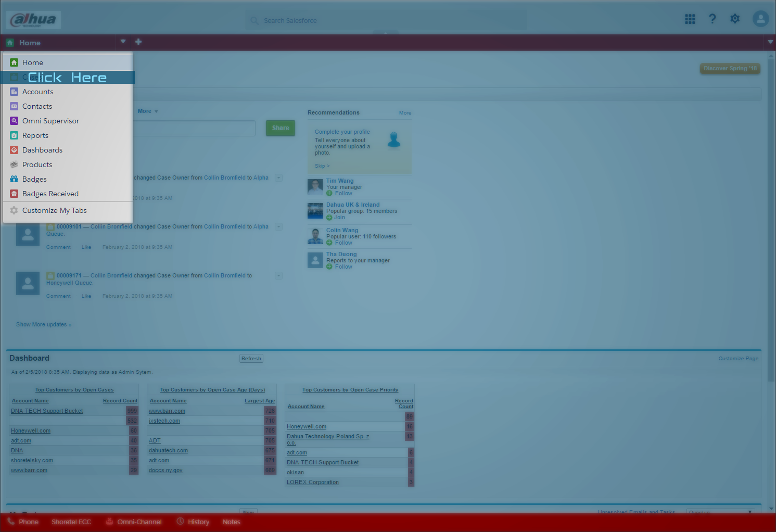Refresh the Dashboard
Viewport: 776px width, 532px height.
click(x=251, y=359)
